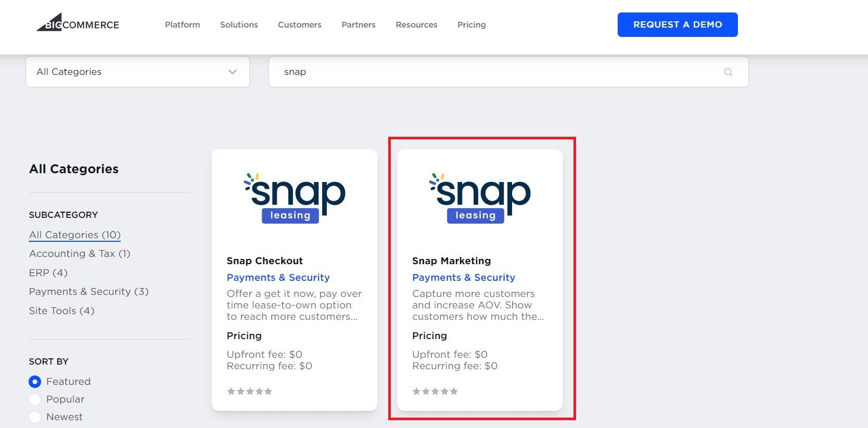Open the Snap Marketing logo image
Screen dimensions: 868x428
click(480, 198)
